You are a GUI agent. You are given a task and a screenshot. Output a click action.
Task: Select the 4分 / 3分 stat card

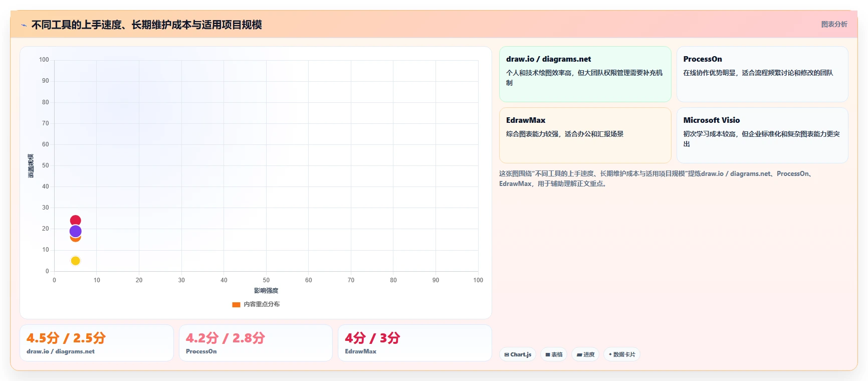[415, 343]
